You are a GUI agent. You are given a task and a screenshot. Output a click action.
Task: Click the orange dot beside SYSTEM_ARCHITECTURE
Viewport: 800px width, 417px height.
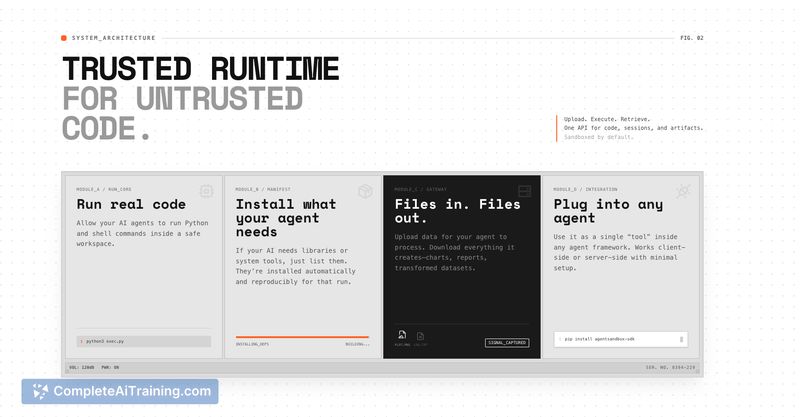(64, 38)
